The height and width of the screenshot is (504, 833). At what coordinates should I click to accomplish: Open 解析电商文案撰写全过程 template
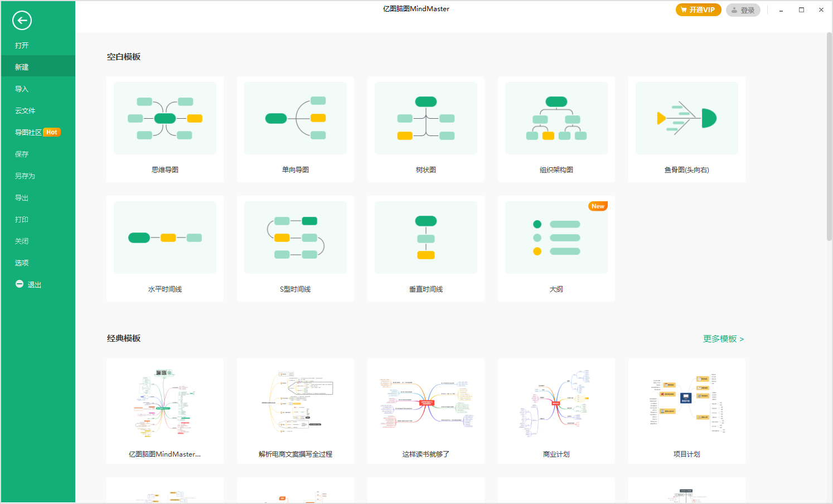(296, 411)
